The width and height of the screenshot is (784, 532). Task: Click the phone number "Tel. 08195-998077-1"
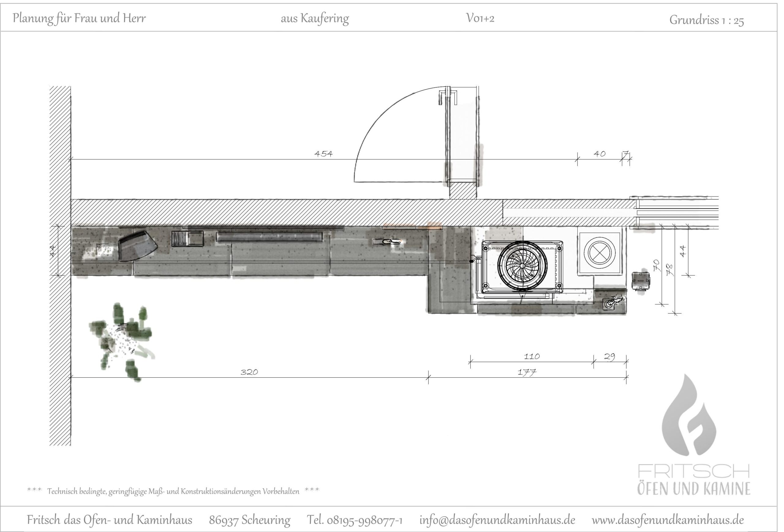(355, 520)
